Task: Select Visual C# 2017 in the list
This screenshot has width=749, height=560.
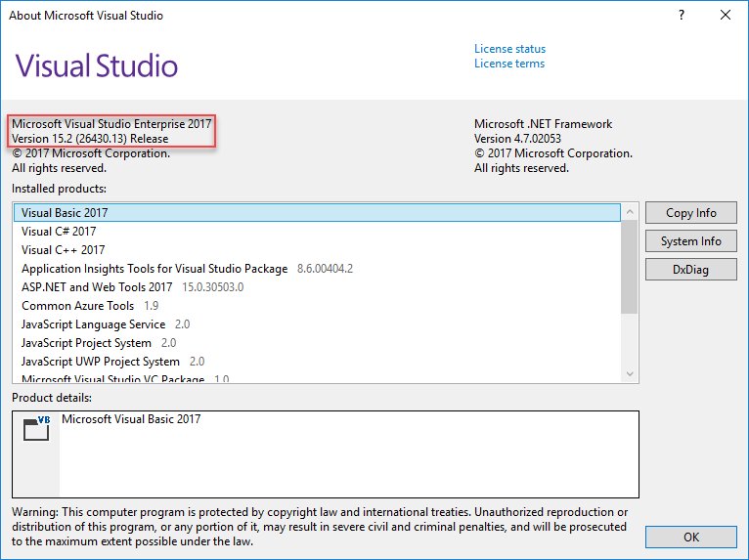Action: coord(317,231)
